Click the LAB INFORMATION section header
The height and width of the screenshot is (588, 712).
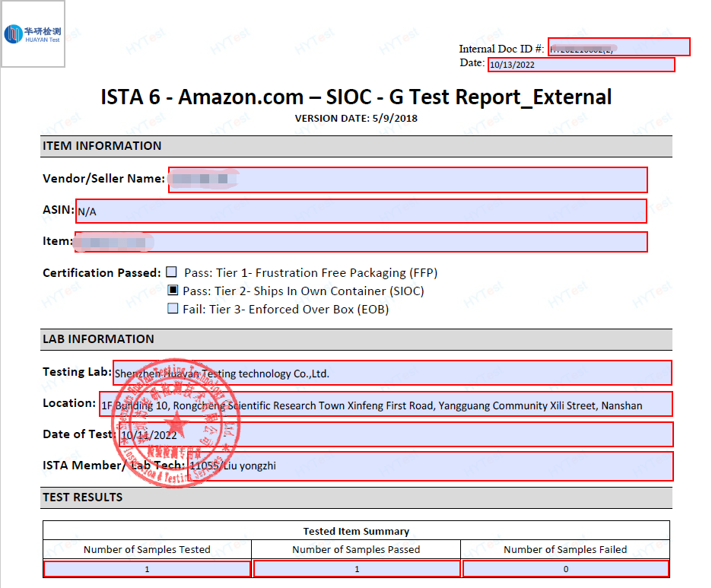tap(98, 339)
